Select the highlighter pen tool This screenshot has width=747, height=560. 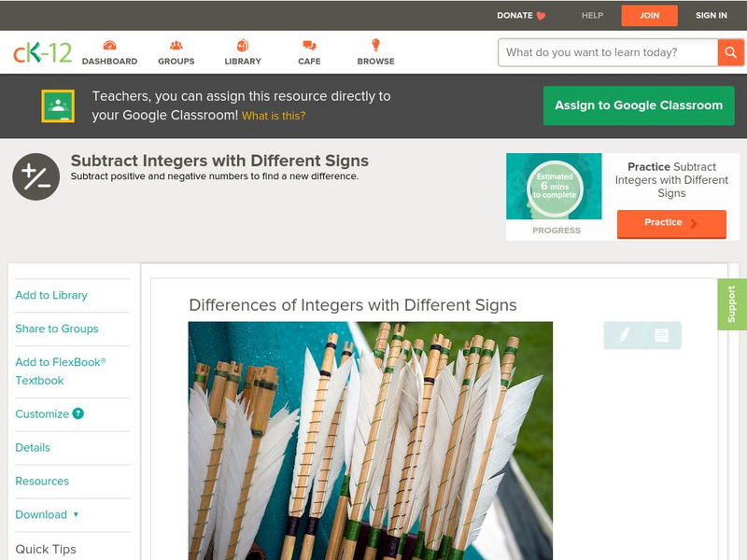tap(624, 335)
